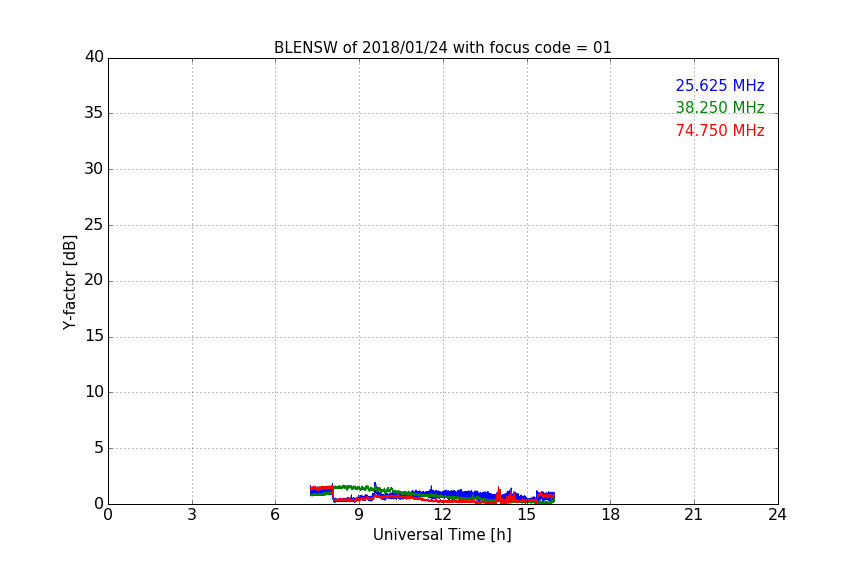Click x-axis tick label 12

click(x=442, y=515)
